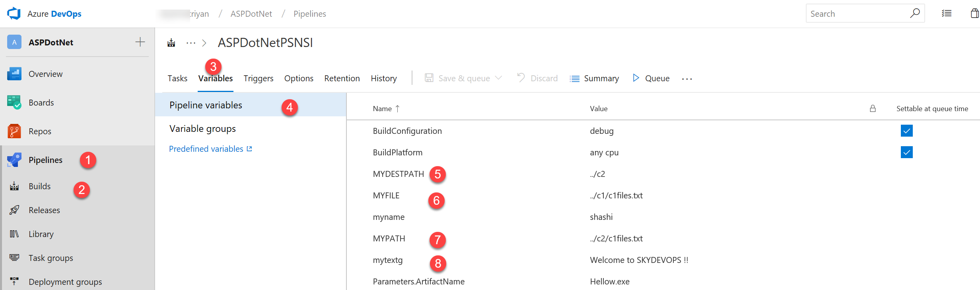Click the mytextg variable name
The image size is (980, 290).
coord(388,261)
